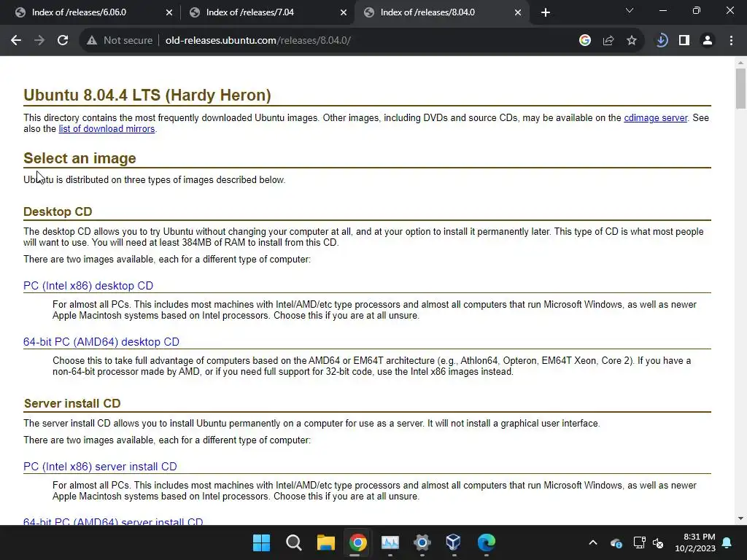This screenshot has height=560, width=747.
Task: Click the Desktop CD heading
Action: coord(58,211)
